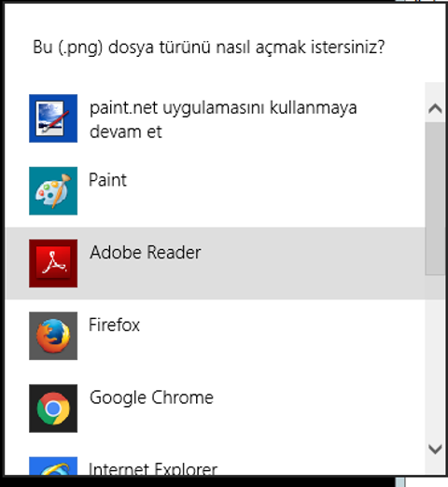Pick Firefox text label from app list
The image size is (448, 487).
coord(114,325)
